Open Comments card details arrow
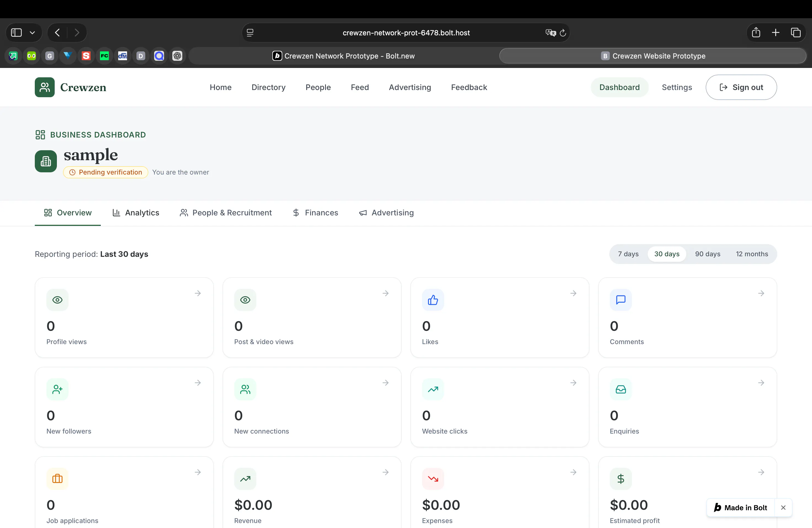 (x=761, y=293)
